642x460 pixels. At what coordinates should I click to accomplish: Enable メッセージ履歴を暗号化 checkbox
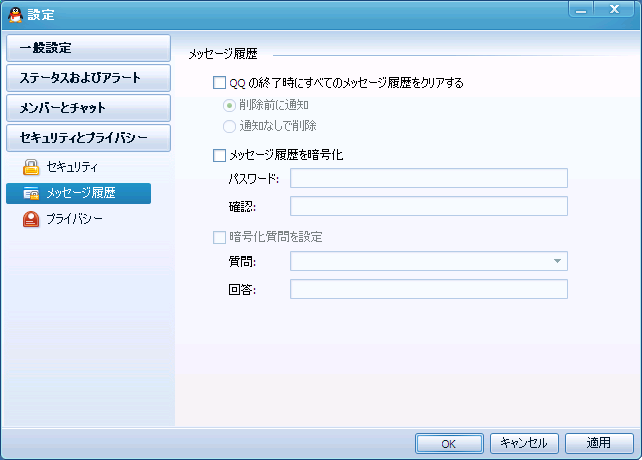219,155
